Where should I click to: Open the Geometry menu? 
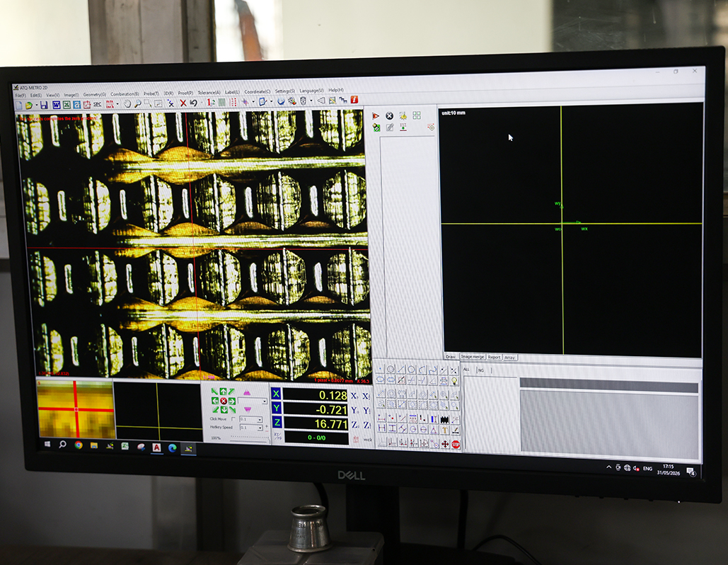pos(94,94)
